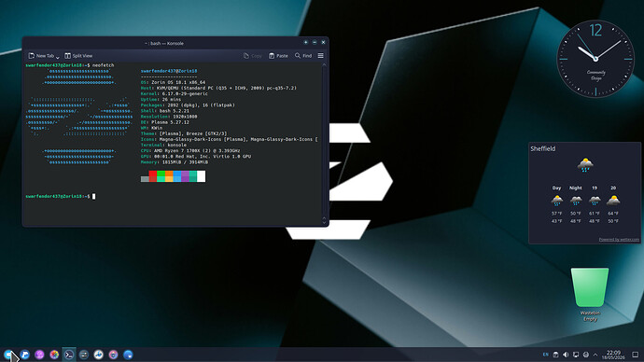Viewport: 644px width, 362px height.
Task: Open the second blue taskbar app icon
Action: pyautogui.click(x=24, y=355)
